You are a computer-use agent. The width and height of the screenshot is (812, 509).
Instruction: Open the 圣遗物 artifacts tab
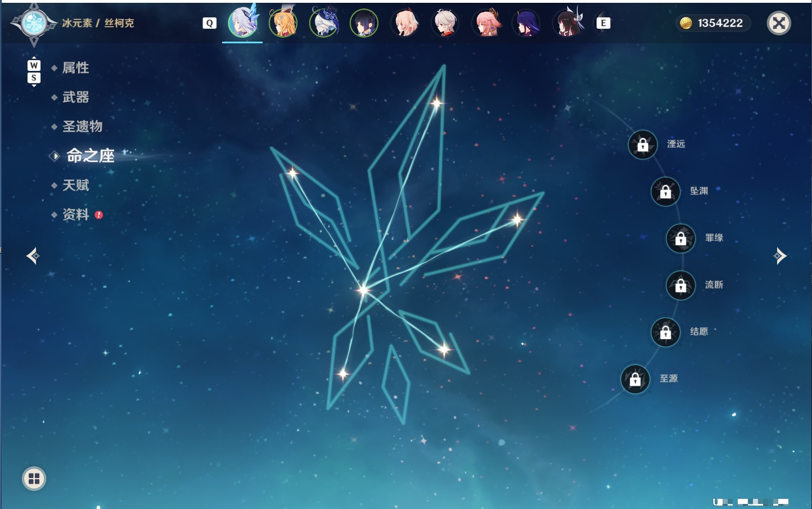82,127
